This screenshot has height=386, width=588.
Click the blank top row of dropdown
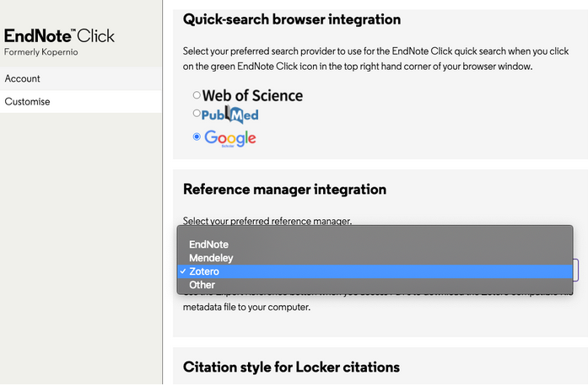[x=375, y=233]
